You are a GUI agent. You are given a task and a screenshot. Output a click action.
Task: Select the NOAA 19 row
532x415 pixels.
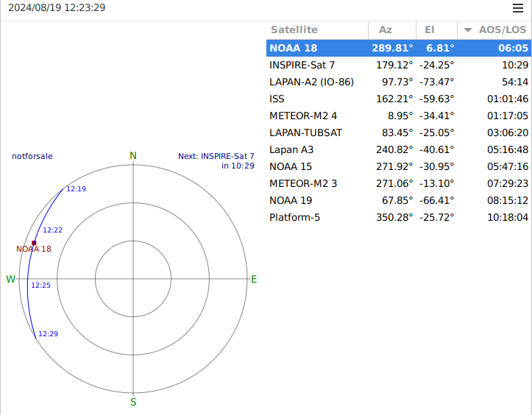(x=399, y=201)
